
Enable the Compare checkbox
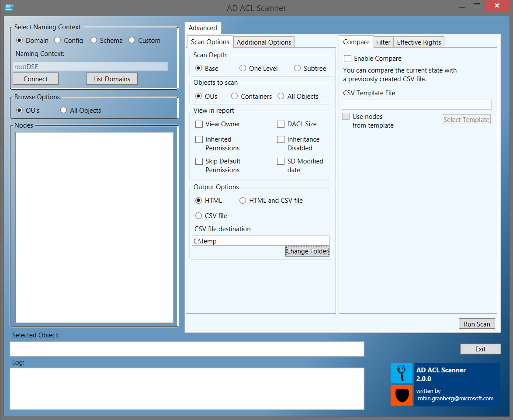(x=347, y=58)
